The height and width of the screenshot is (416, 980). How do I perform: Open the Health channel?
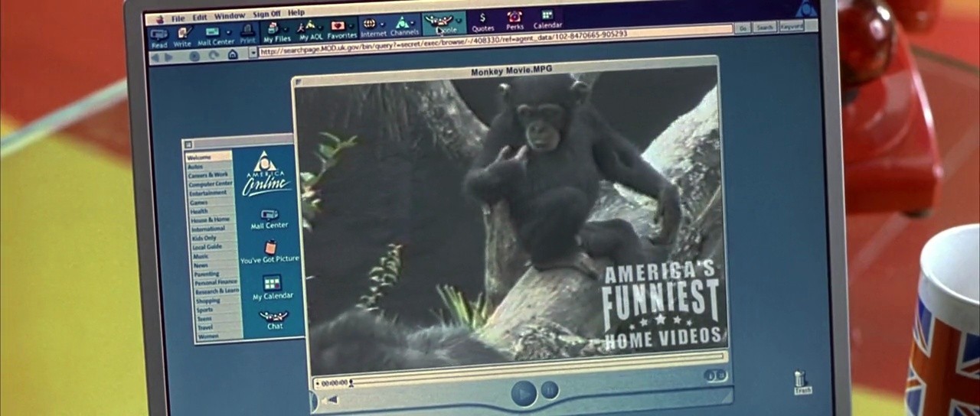199,211
